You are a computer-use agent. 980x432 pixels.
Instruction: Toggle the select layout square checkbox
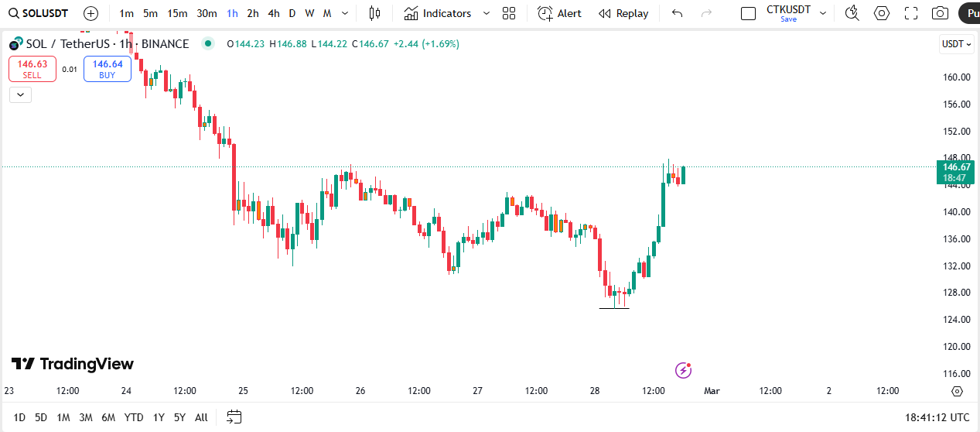click(x=748, y=13)
